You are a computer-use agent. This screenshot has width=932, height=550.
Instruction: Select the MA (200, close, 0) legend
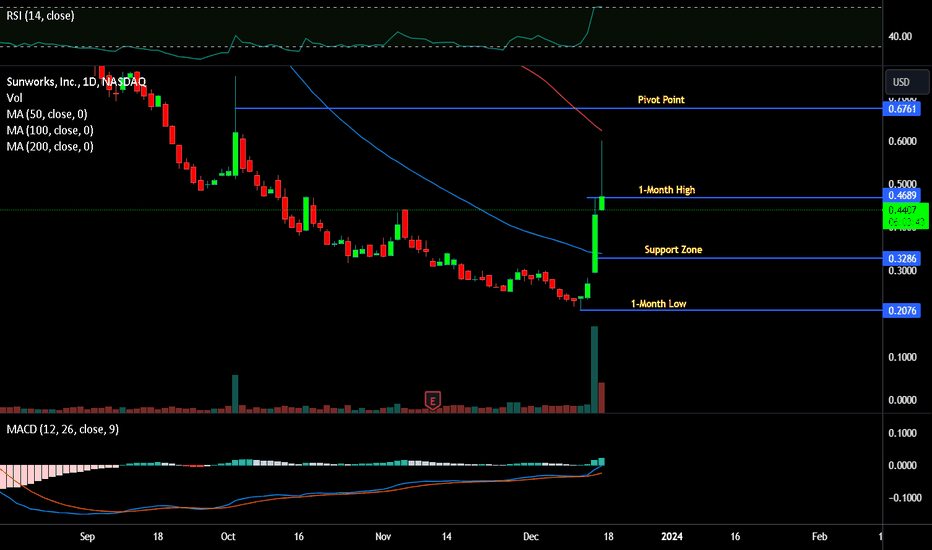(50, 146)
